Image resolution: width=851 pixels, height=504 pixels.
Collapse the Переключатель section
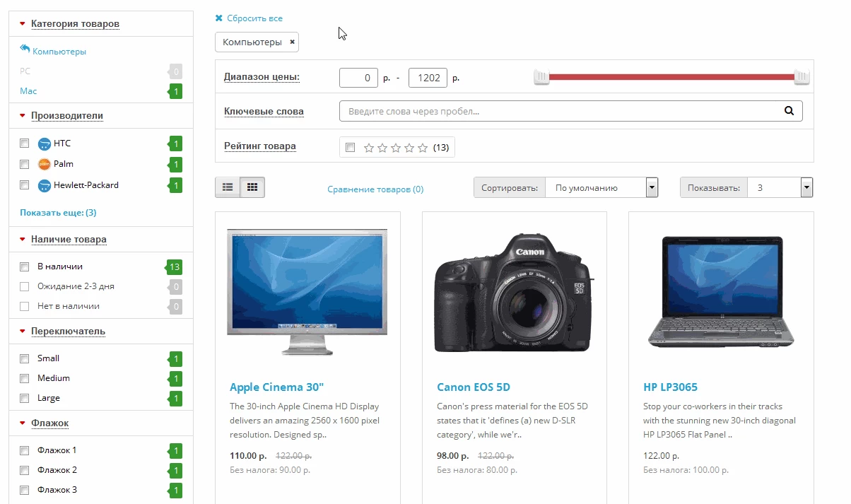click(x=68, y=332)
